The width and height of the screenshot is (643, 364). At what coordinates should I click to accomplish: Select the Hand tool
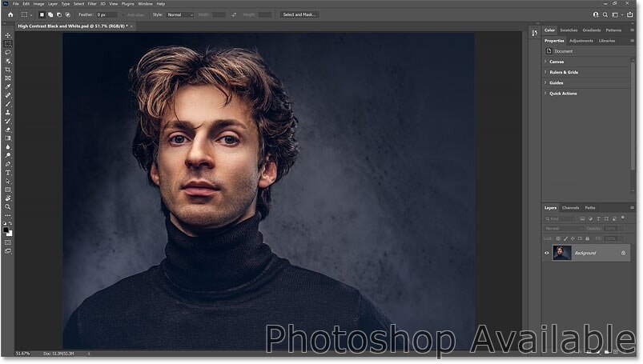(8, 198)
